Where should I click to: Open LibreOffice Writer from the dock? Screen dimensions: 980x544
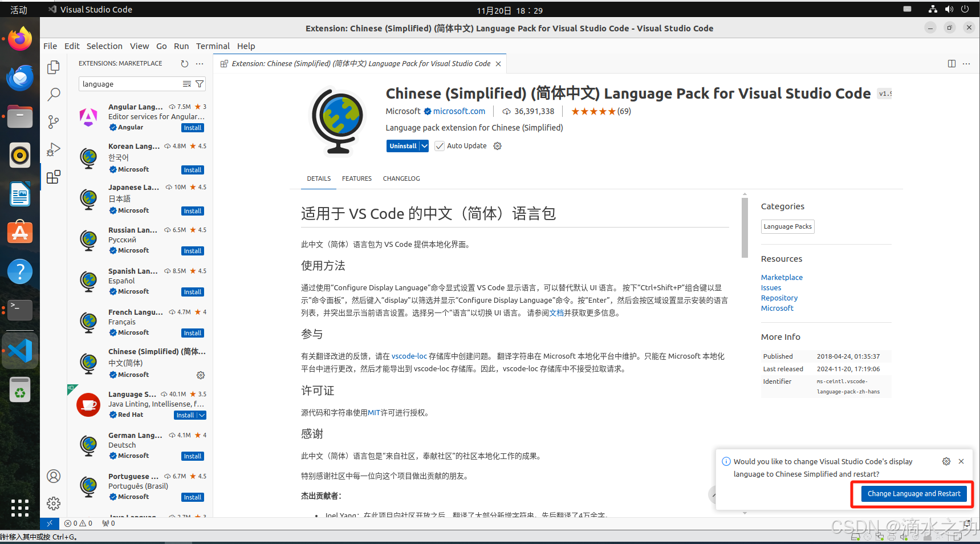pos(20,194)
